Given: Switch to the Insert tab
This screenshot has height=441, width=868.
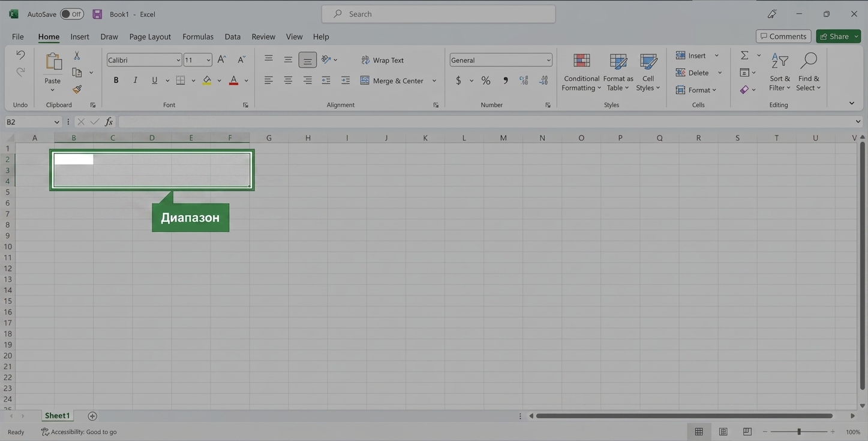Looking at the screenshot, I should (80, 37).
